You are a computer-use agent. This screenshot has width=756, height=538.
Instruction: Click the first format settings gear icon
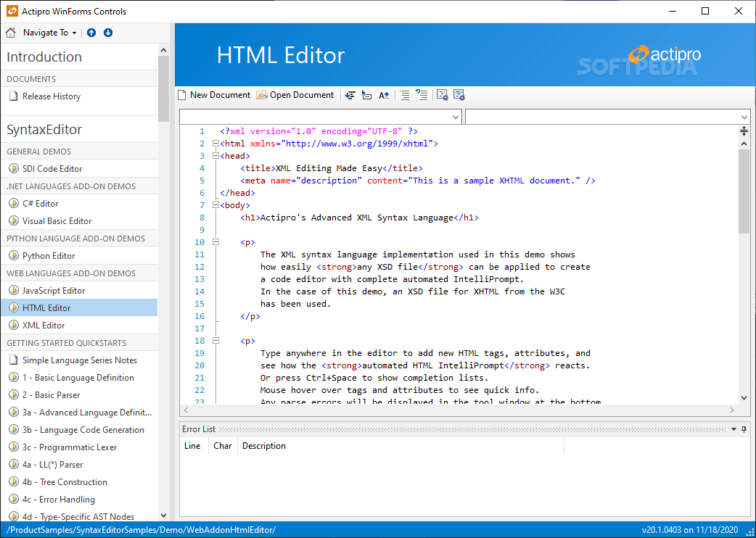tap(443, 95)
